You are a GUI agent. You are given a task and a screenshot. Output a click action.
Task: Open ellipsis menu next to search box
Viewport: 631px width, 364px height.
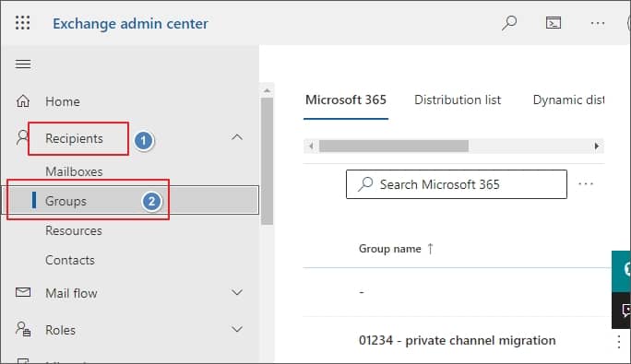[x=586, y=183]
